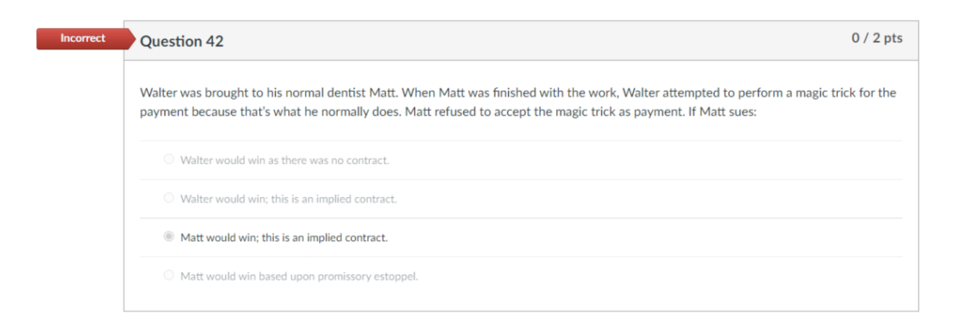
Task: Click the red Incorrect banner arrow tip
Action: [x=134, y=38]
